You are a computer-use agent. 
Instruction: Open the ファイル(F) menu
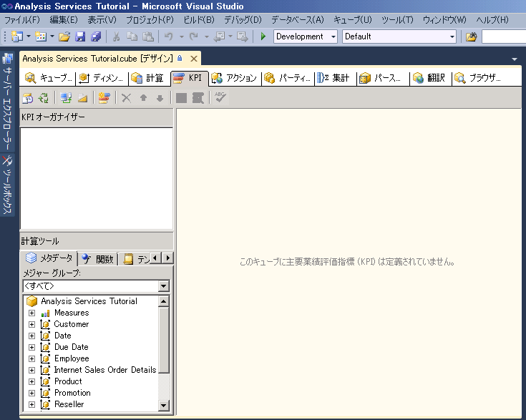click(21, 20)
